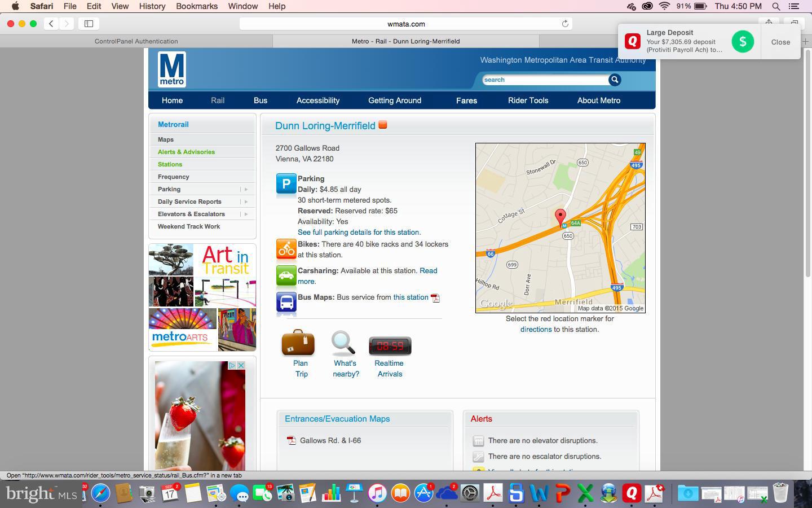Open App Store from the Dock
The height and width of the screenshot is (508, 812).
pos(423,493)
